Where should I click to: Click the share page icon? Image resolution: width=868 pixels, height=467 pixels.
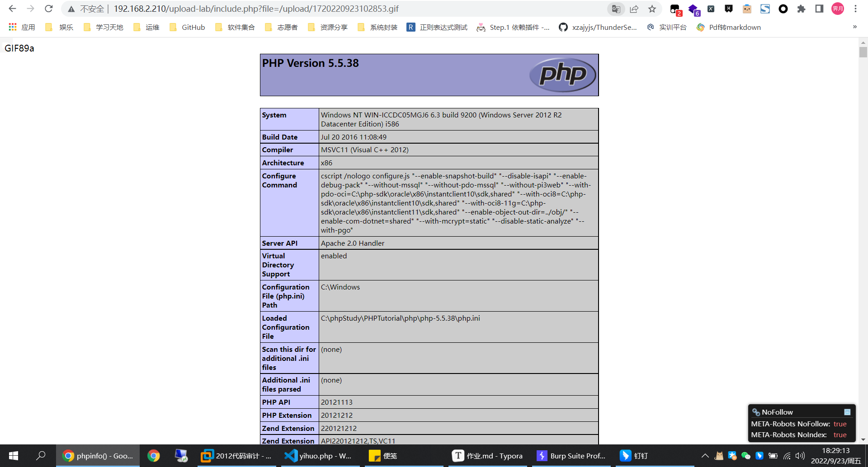tap(634, 9)
